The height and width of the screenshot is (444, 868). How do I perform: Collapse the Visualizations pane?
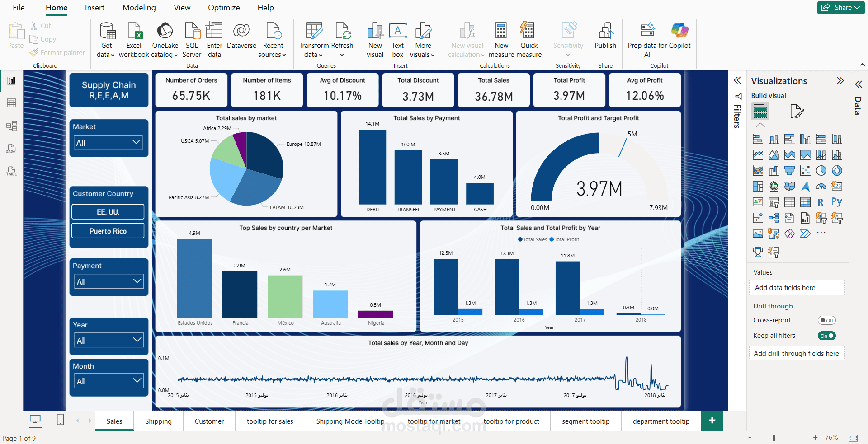click(x=840, y=81)
